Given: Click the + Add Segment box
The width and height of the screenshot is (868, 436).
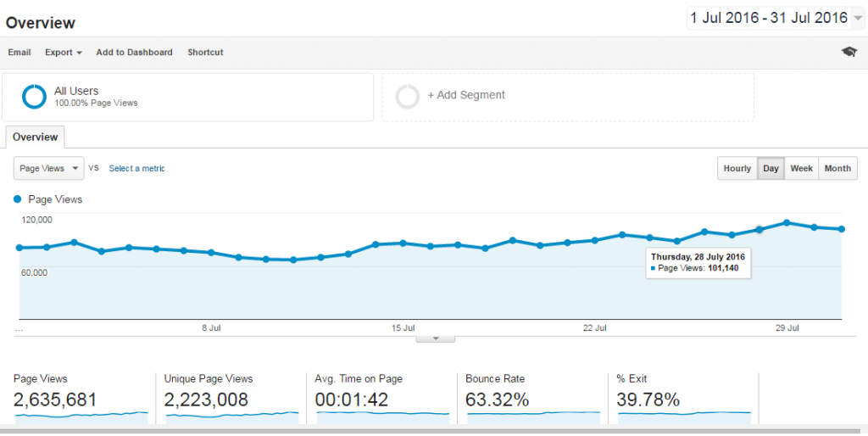Looking at the screenshot, I should pyautogui.click(x=567, y=96).
